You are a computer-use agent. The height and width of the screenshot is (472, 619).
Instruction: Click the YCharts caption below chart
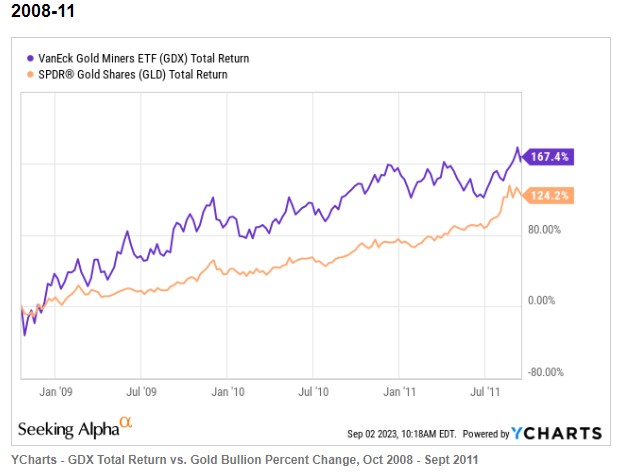245,460
